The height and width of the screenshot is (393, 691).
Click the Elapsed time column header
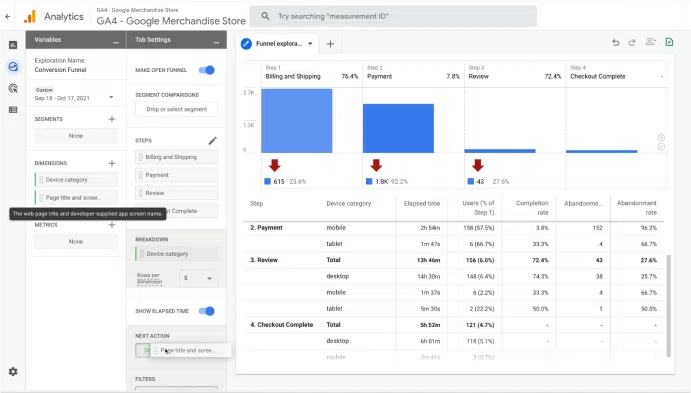[422, 204]
